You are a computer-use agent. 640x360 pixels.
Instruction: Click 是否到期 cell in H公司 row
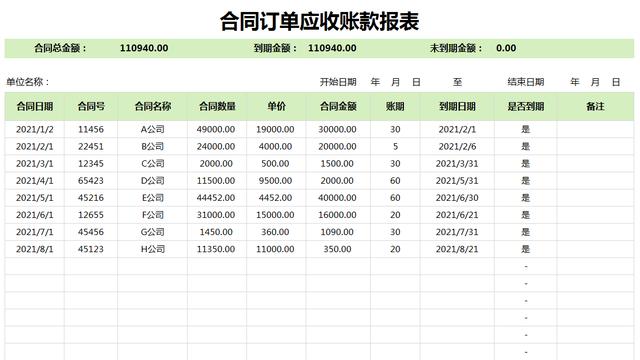(x=526, y=249)
